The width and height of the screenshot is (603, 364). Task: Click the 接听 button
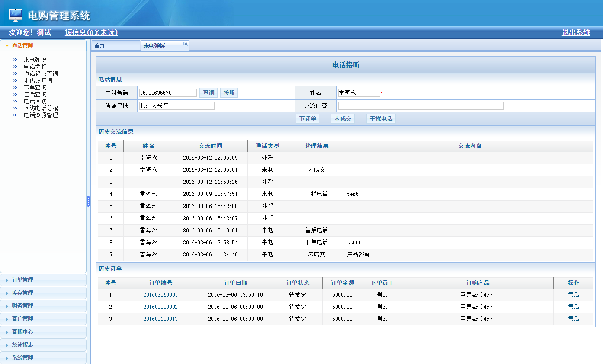pos(229,93)
